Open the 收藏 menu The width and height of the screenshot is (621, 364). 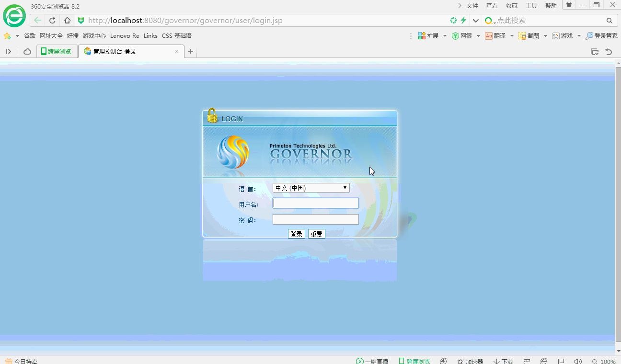coord(512,6)
